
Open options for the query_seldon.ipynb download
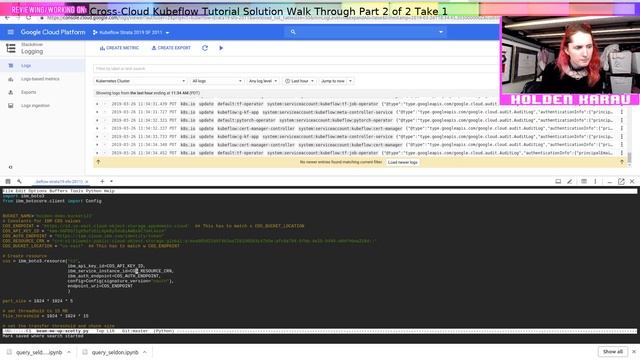coord(145,352)
